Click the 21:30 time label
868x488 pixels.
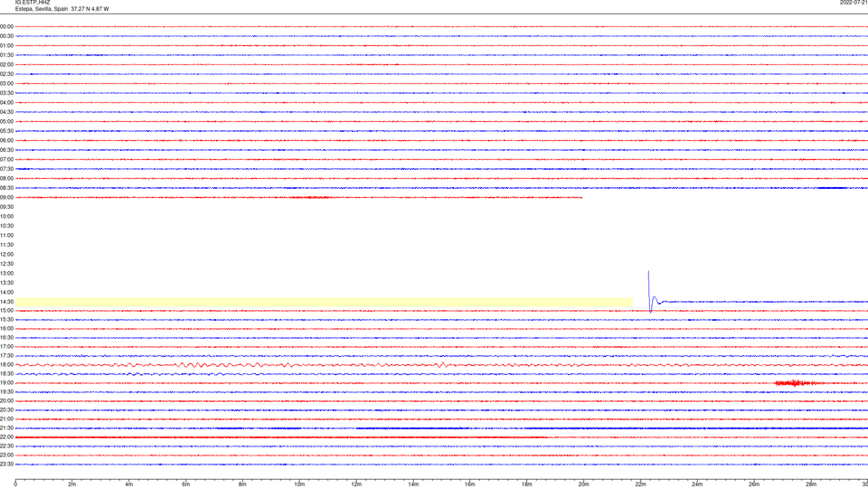(x=6, y=427)
